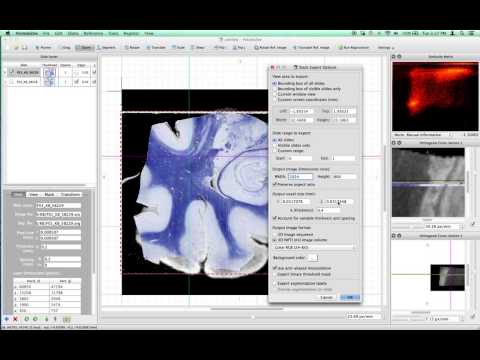Switch to the Mask tab
The height and width of the screenshot is (360, 480).
click(x=49, y=194)
